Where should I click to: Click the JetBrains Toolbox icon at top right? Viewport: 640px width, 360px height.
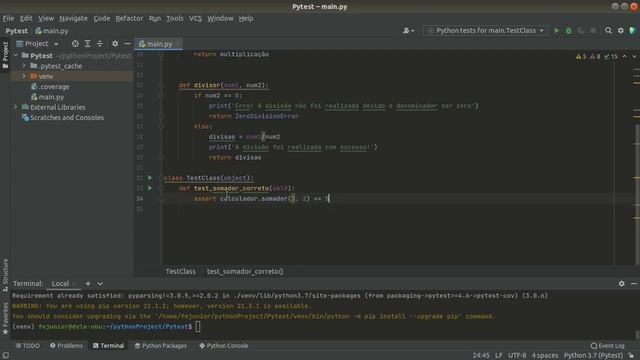(633, 31)
